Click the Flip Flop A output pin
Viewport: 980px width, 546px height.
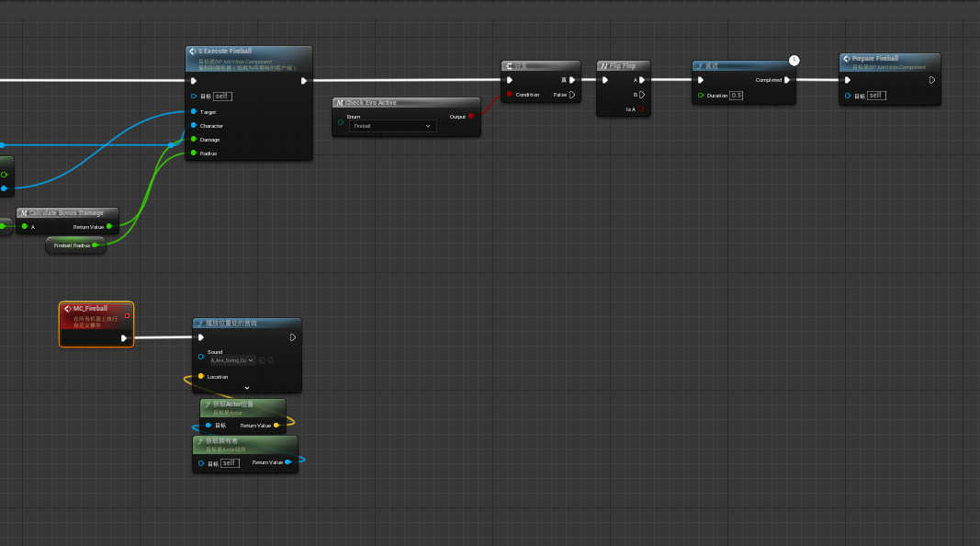tap(642, 80)
